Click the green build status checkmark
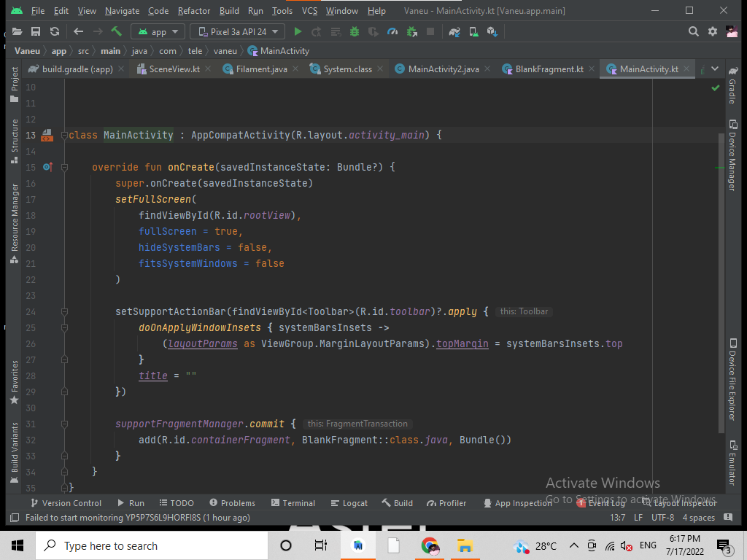 coord(715,87)
